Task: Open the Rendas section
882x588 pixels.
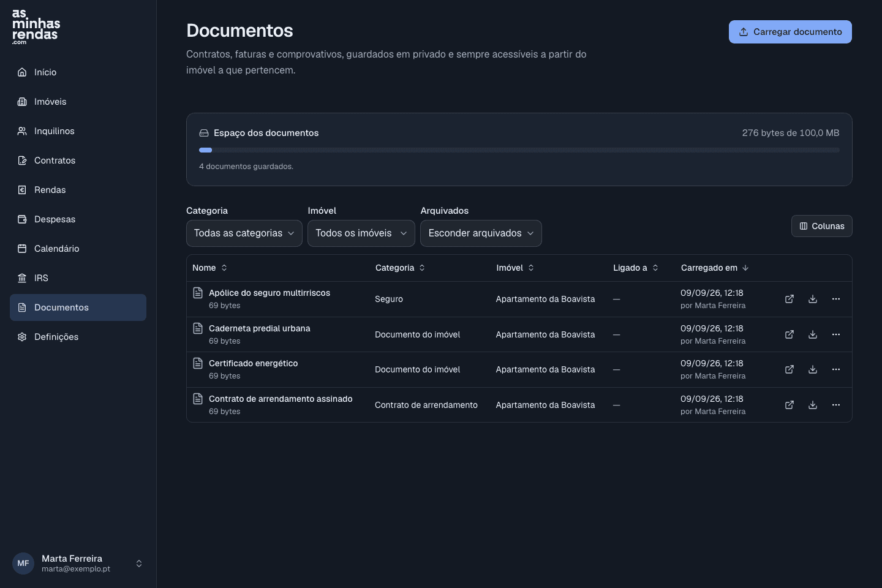Action: coord(78,190)
